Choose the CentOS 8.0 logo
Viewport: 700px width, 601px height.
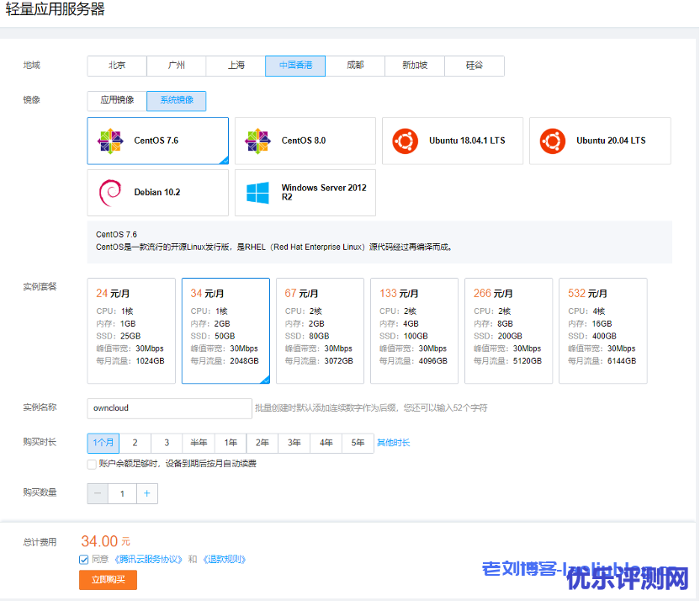click(x=257, y=141)
